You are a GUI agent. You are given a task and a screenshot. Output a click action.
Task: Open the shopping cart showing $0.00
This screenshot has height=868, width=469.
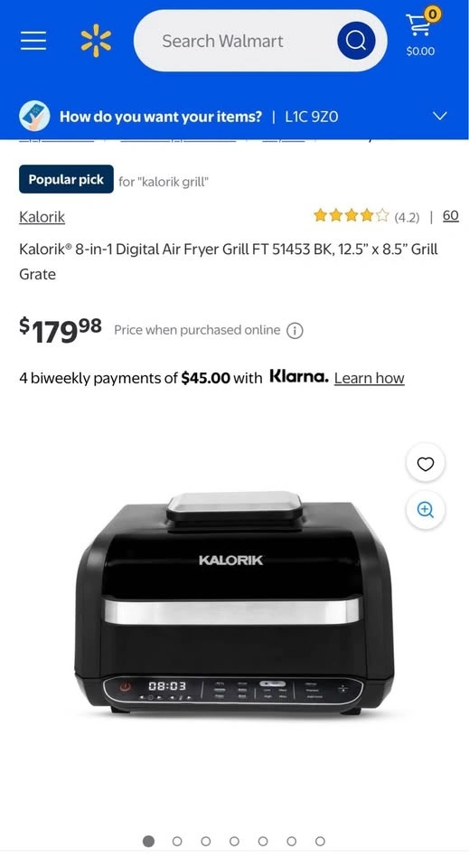pyautogui.click(x=421, y=33)
